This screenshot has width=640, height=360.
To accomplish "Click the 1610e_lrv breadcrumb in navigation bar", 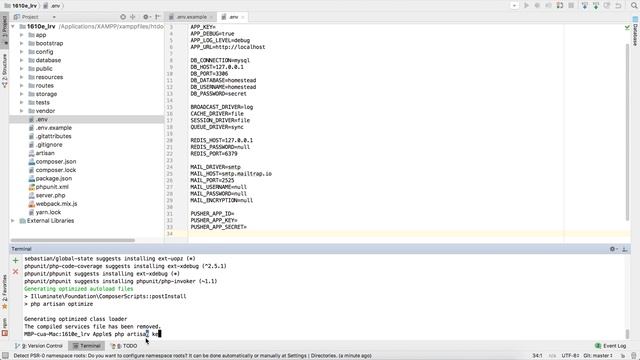I will pyautogui.click(x=20, y=6).
